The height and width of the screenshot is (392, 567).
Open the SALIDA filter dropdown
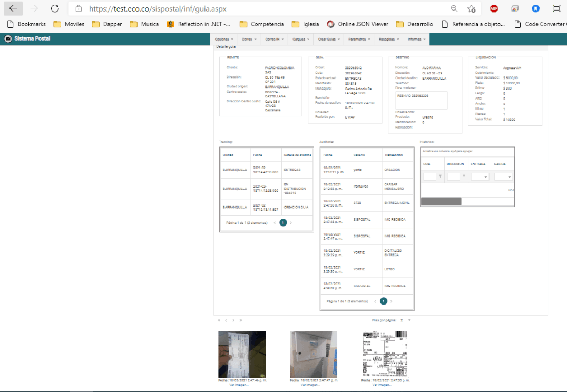coord(509,177)
